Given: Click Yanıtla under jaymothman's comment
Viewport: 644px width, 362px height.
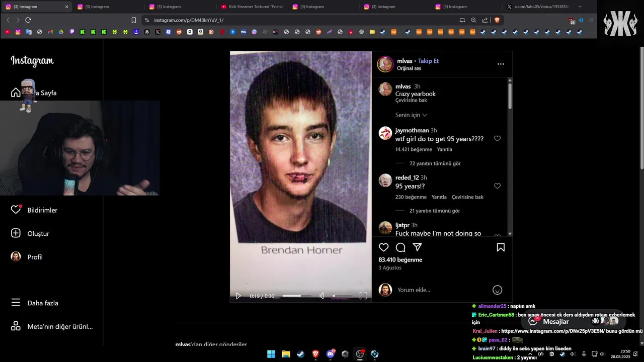Looking at the screenshot, I should point(444,149).
